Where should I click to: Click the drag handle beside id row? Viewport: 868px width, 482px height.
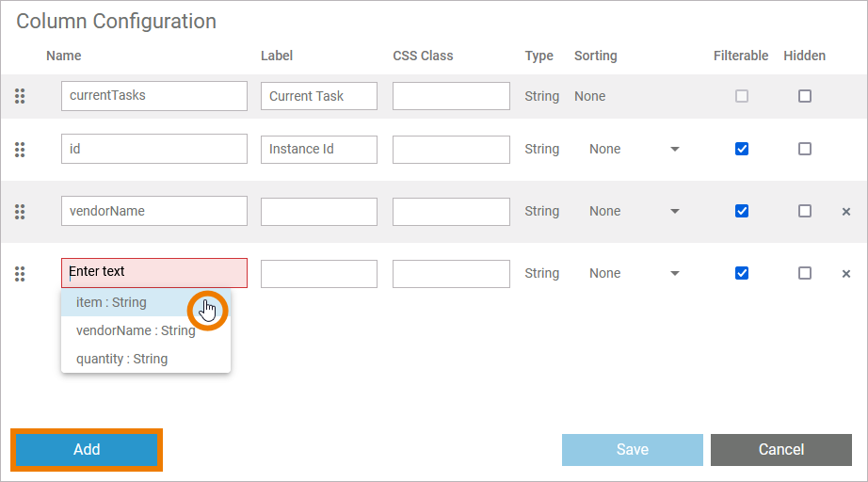tap(20, 149)
